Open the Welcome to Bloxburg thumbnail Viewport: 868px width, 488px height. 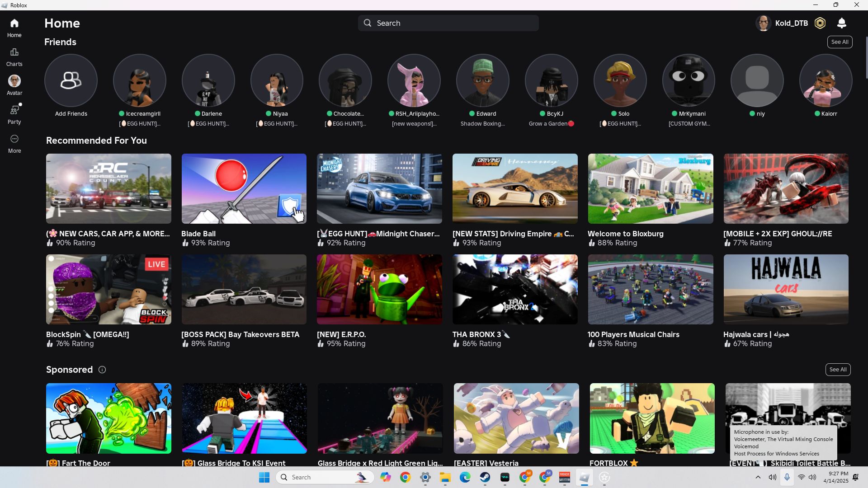[650, 188]
